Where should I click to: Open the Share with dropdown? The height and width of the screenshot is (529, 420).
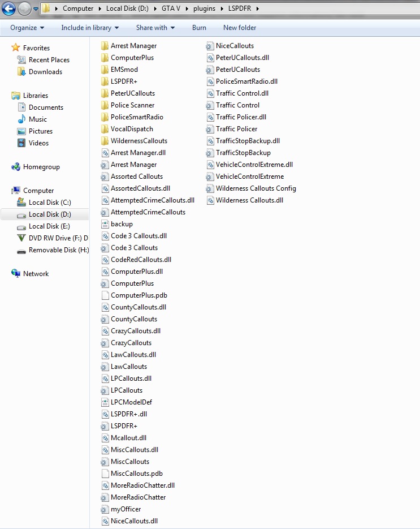(155, 28)
